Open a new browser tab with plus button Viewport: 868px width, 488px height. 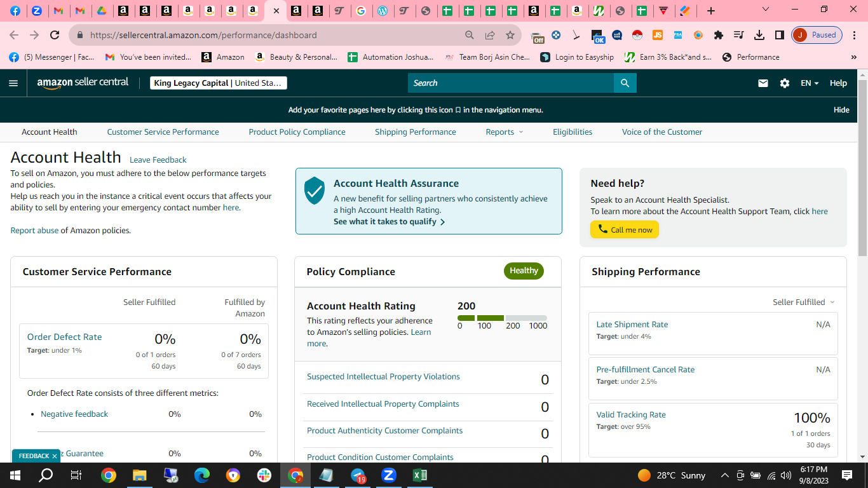point(711,11)
